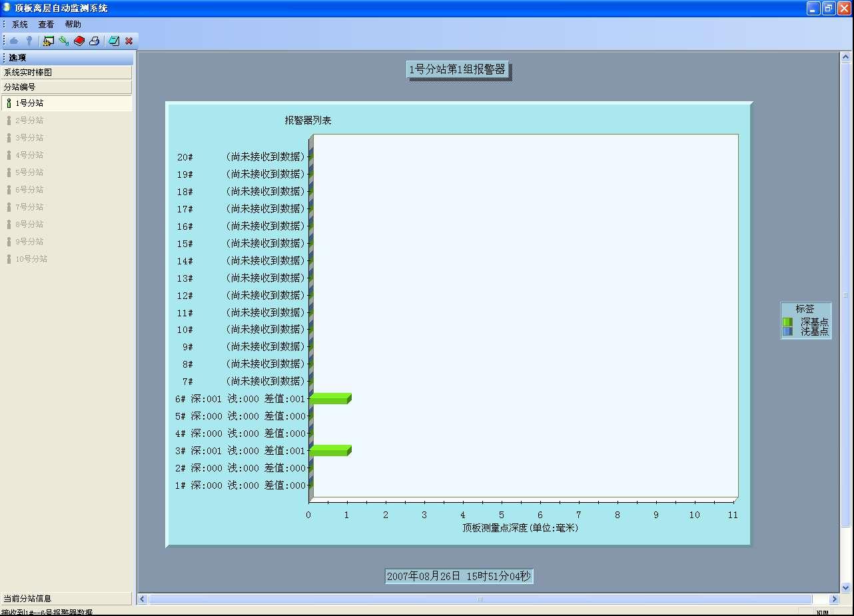Click the horizontal scrollbar right arrow

click(833, 599)
